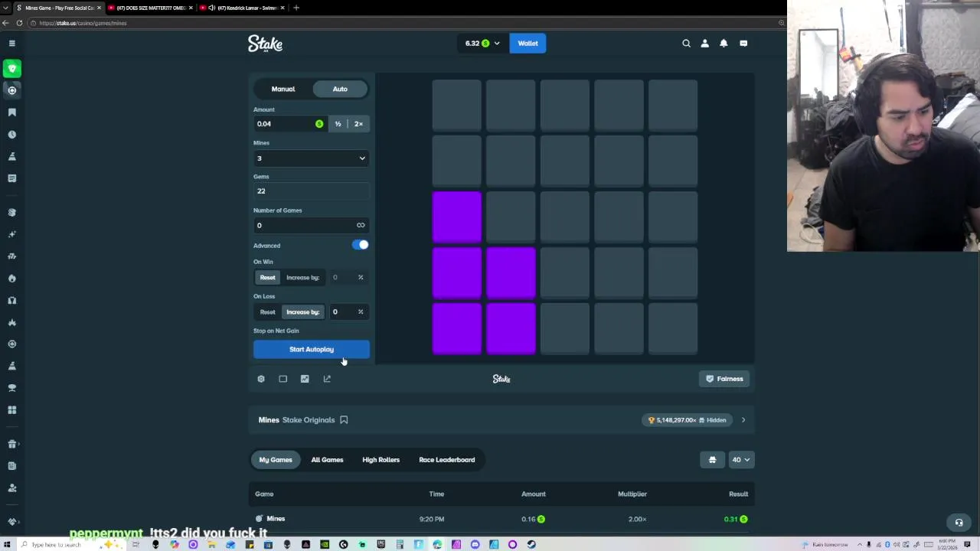Viewport: 980px width, 551px height.
Task: Open the Mines count dropdown showing 3
Action: (x=311, y=158)
